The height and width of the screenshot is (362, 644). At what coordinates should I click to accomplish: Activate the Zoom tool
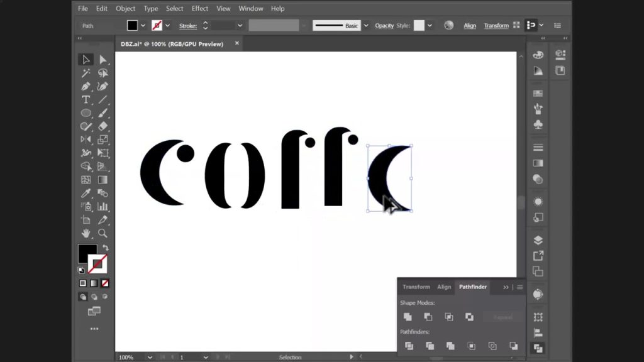tap(103, 233)
